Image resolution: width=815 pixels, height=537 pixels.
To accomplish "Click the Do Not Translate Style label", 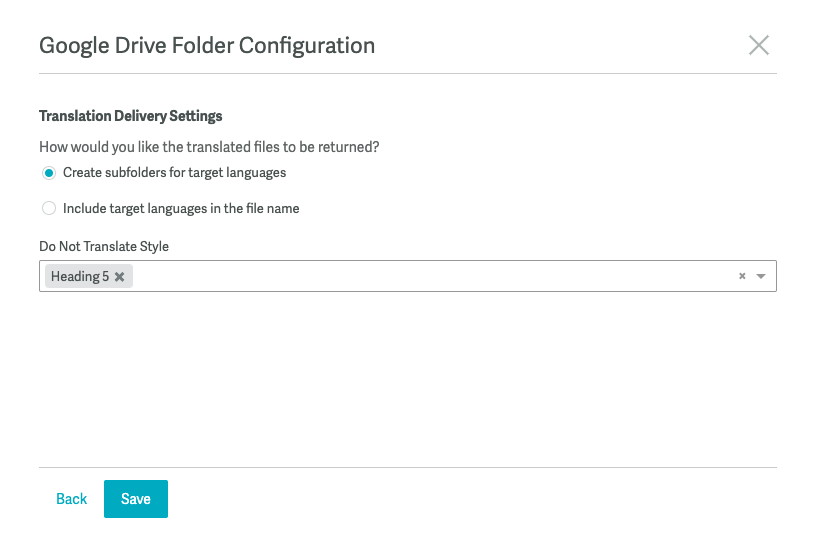I will pos(104,246).
